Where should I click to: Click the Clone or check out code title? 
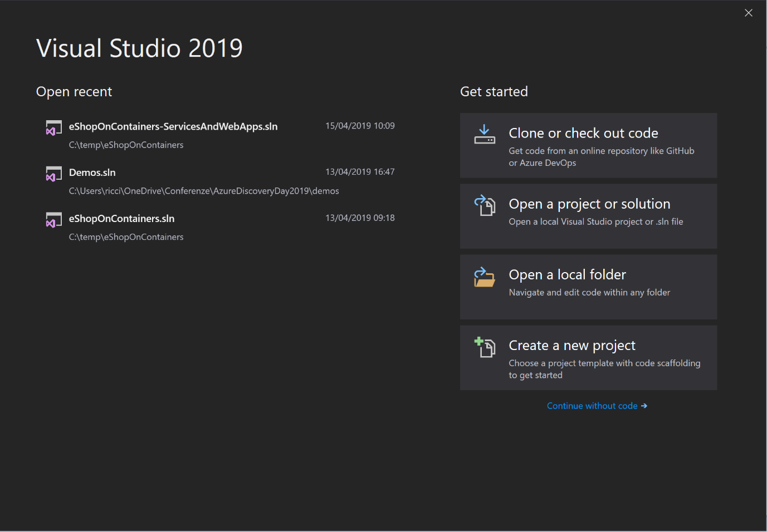(x=583, y=133)
